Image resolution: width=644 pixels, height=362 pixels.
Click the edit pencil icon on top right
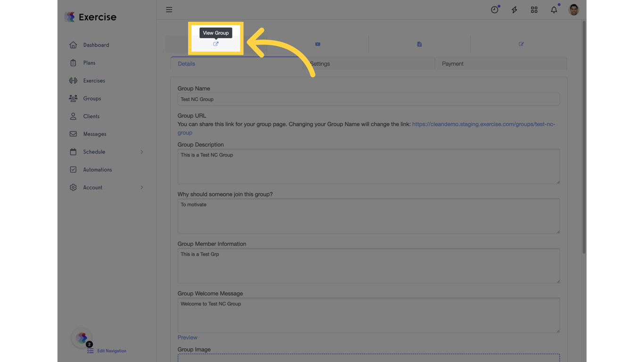[x=521, y=43]
